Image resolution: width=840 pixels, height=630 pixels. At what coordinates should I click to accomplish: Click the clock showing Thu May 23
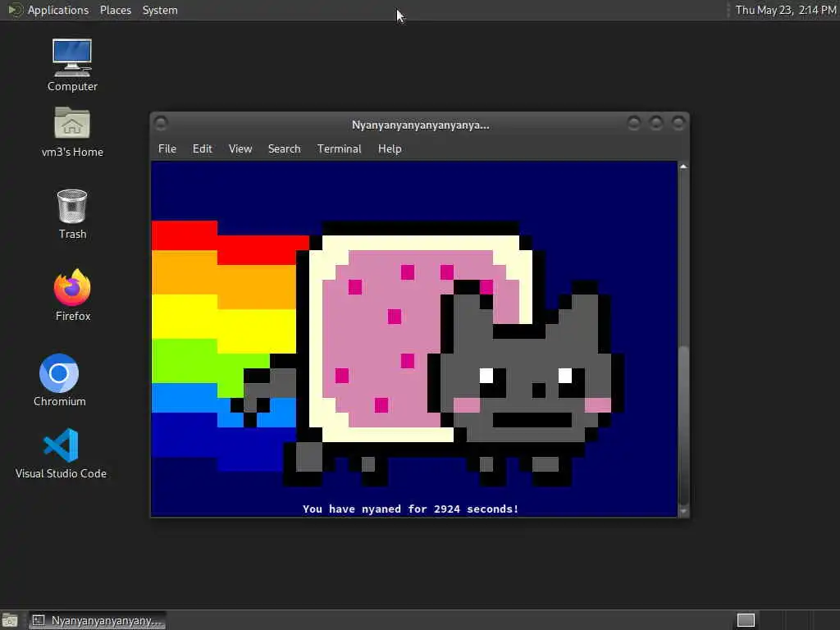pos(785,10)
